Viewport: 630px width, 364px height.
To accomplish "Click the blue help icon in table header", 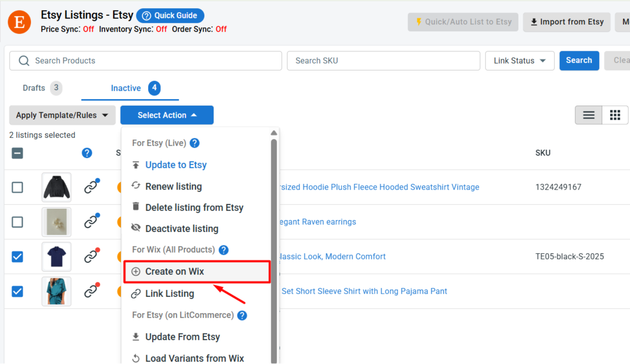I will pyautogui.click(x=87, y=153).
